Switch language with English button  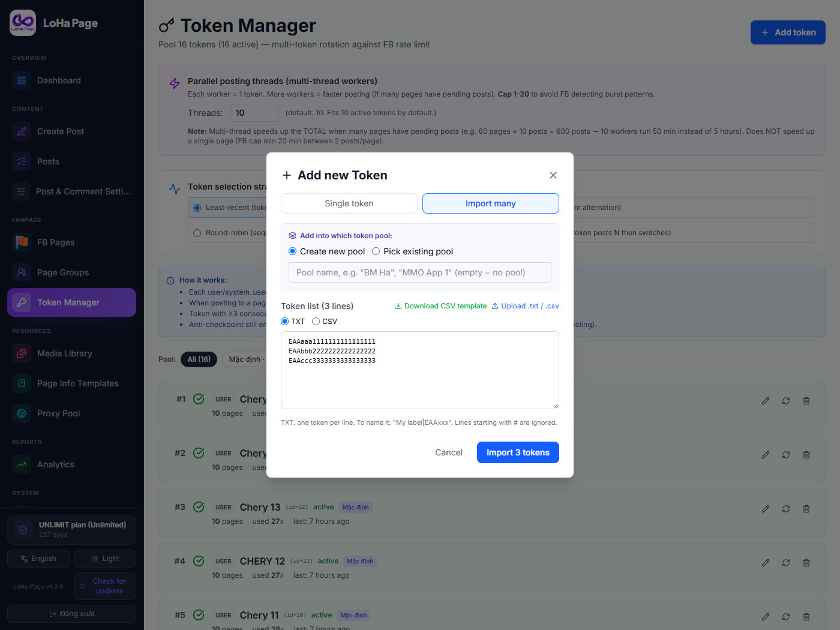pos(38,559)
